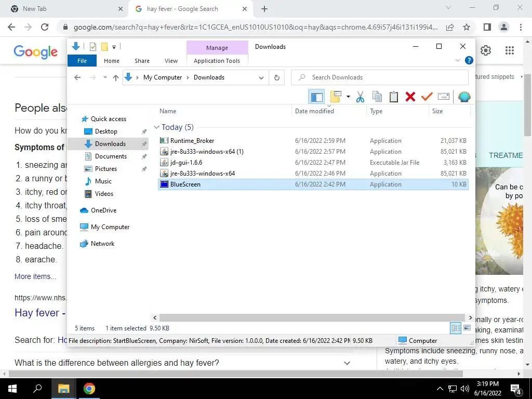Switch to the Share ribbon tab
Screen dimensions: 532x399
(142, 61)
